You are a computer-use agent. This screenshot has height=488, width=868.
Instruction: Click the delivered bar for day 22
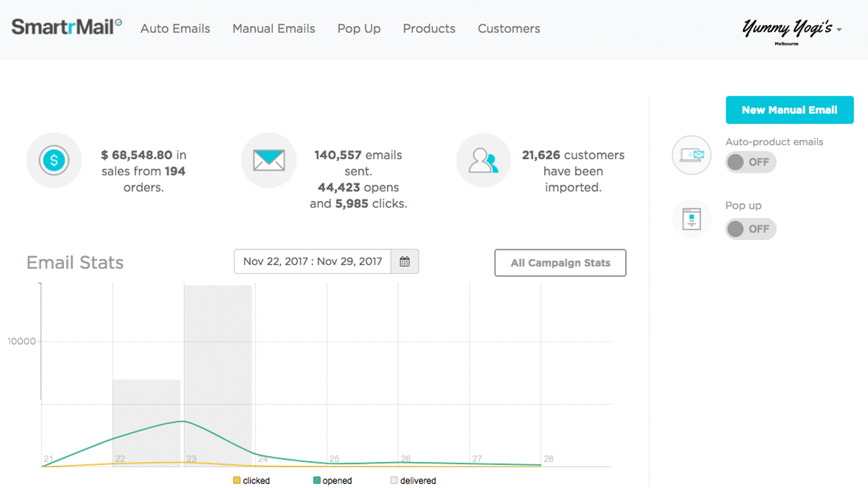[146, 423]
